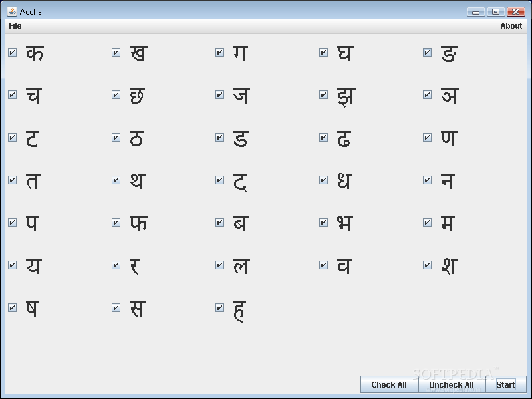532x399 pixels.
Task: Toggle the ट letter checkbox
Action: (13, 138)
